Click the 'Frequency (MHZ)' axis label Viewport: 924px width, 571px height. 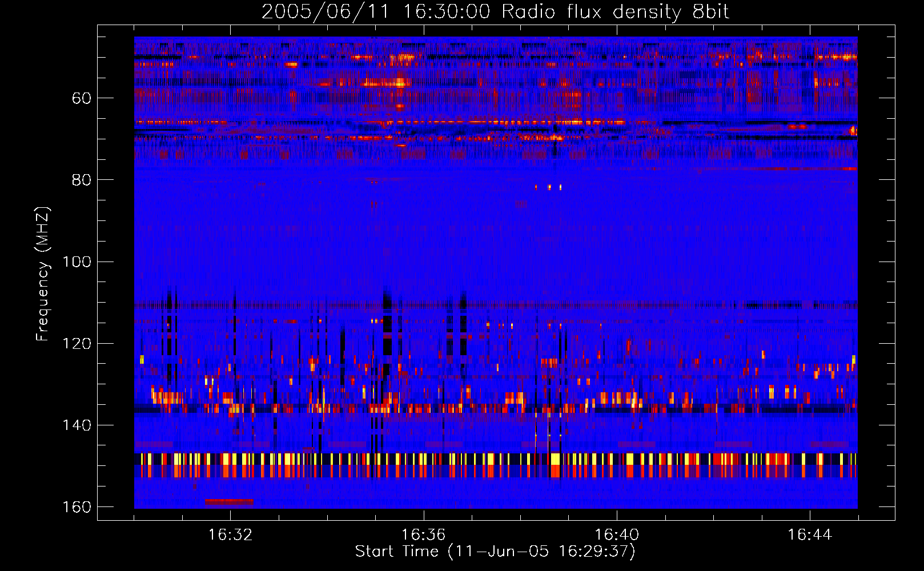click(x=43, y=274)
